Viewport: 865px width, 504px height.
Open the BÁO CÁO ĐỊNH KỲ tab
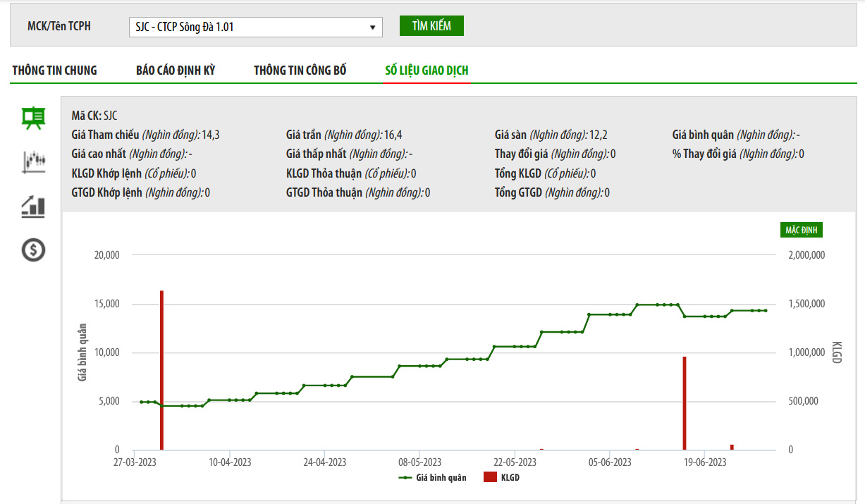(x=176, y=70)
